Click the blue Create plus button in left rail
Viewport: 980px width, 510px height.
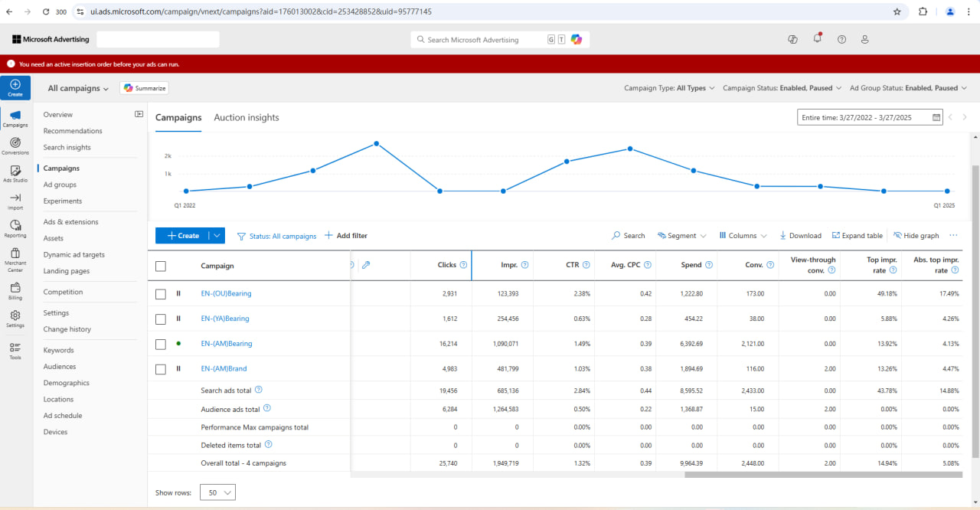(x=15, y=87)
